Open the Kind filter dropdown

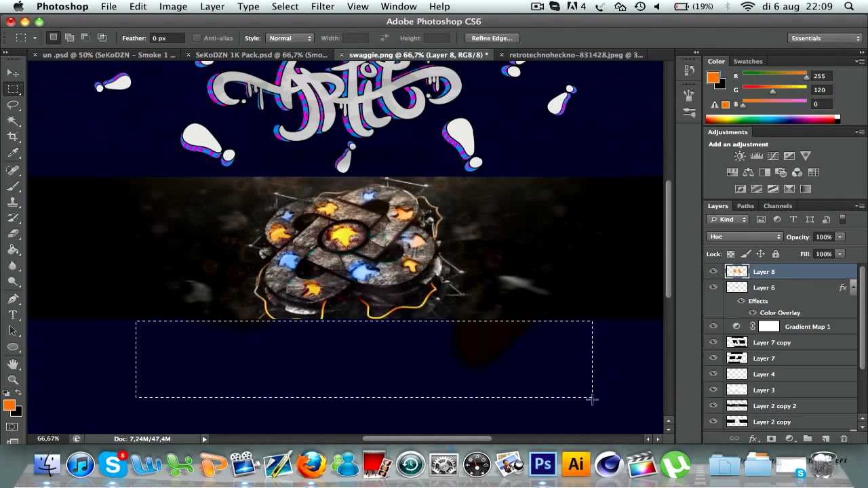[728, 220]
